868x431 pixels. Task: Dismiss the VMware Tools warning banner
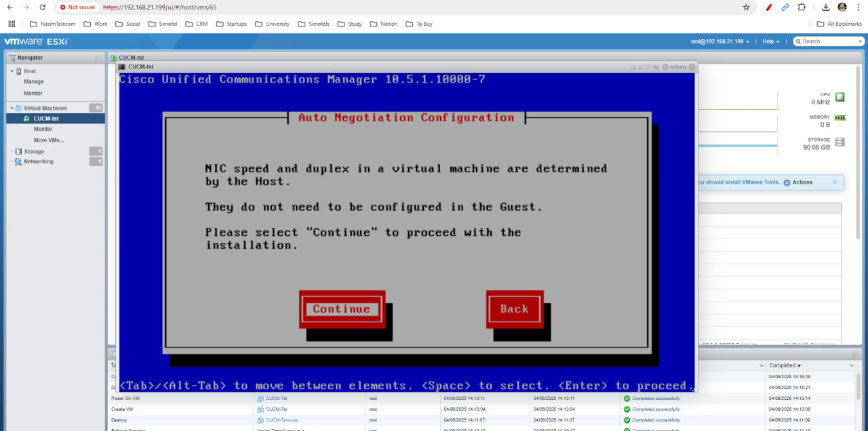835,182
